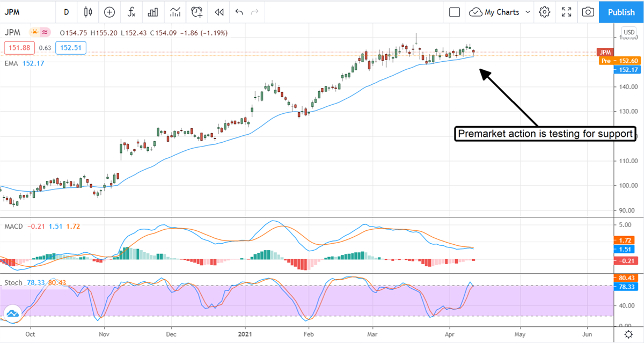The height and width of the screenshot is (343, 644).
Task: Start bar replay mode
Action: [218, 12]
